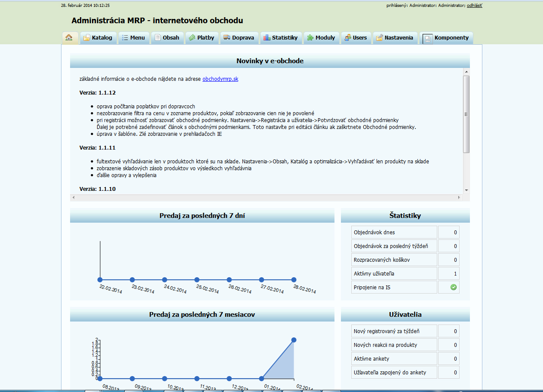The height and width of the screenshot is (392, 543).
Task: Open the Doprava tab
Action: [239, 38]
